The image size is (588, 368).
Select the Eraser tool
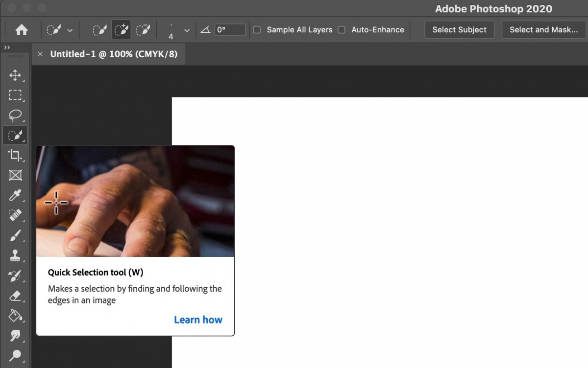(15, 296)
